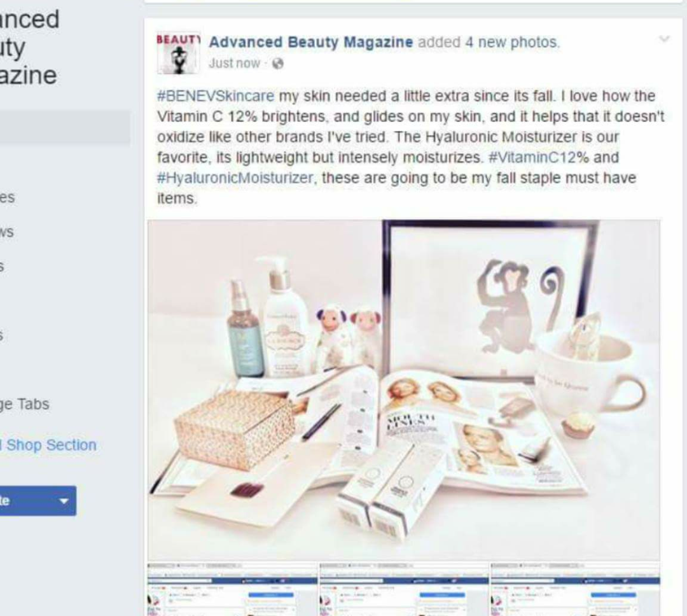Screen dimensions: 687x616
Task: Open the last small screenshot thumbnail
Action: 575,589
